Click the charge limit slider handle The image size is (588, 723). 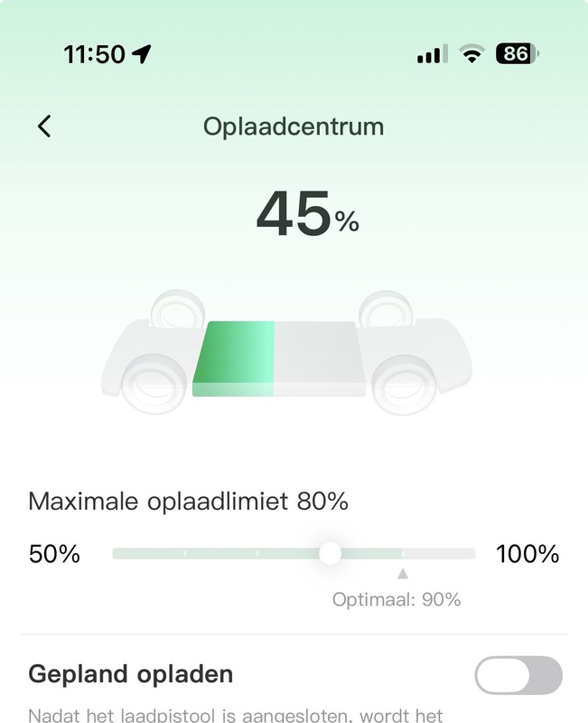(x=330, y=553)
